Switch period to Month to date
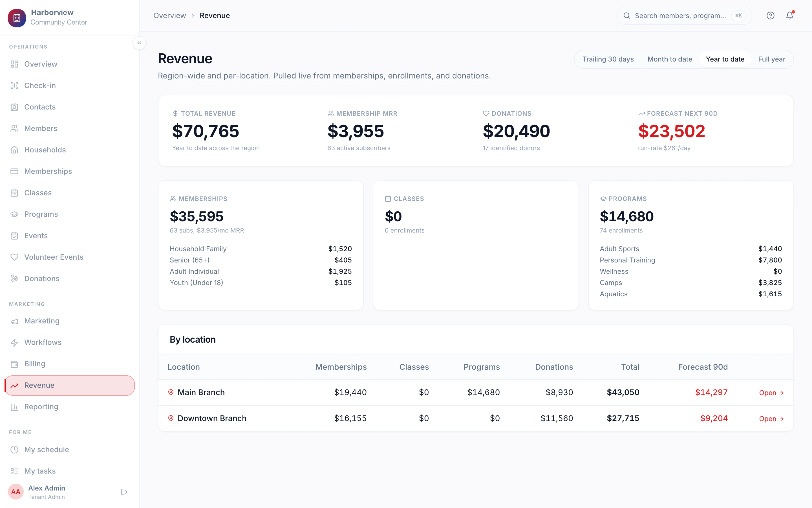The image size is (812, 508). (x=670, y=59)
